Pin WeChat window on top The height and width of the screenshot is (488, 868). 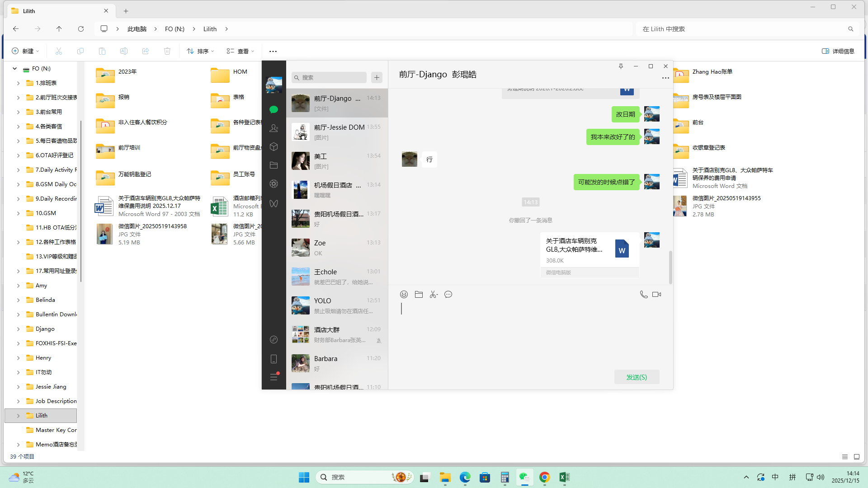[x=621, y=66]
